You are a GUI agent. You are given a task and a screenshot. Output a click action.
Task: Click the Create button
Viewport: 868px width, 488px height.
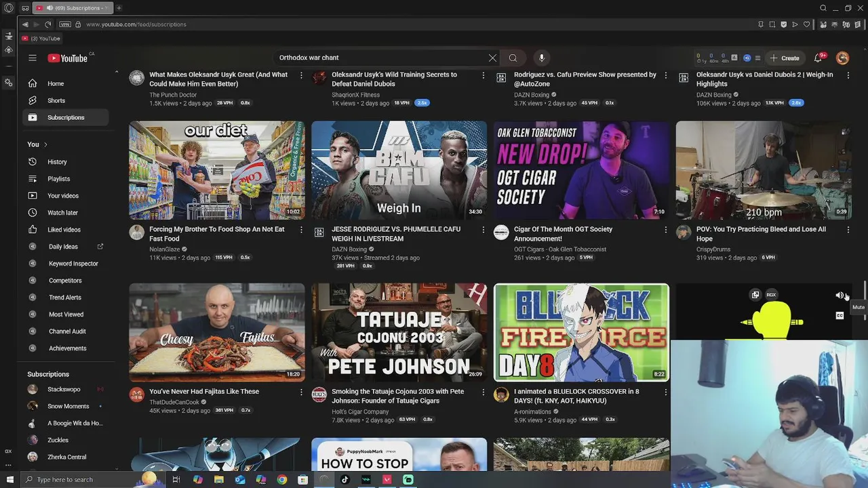(785, 58)
